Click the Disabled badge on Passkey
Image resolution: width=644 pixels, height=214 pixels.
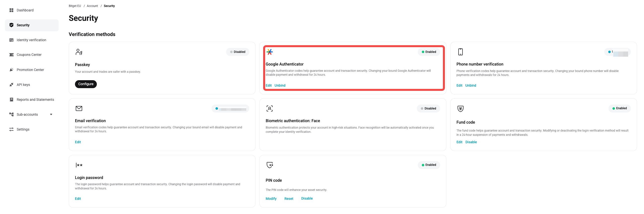pyautogui.click(x=238, y=52)
